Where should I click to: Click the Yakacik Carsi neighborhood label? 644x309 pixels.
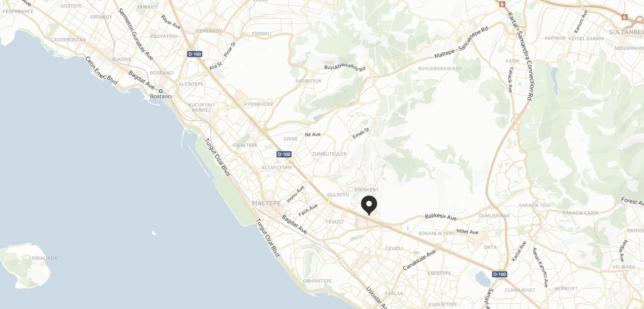580,212
